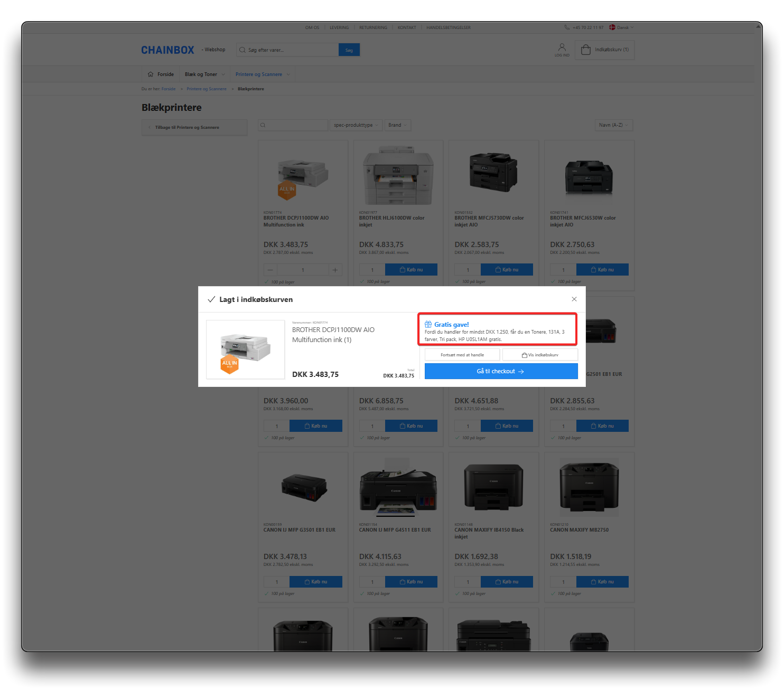The width and height of the screenshot is (784, 690).
Task: Open the Printere og Scannere menu
Action: click(262, 74)
